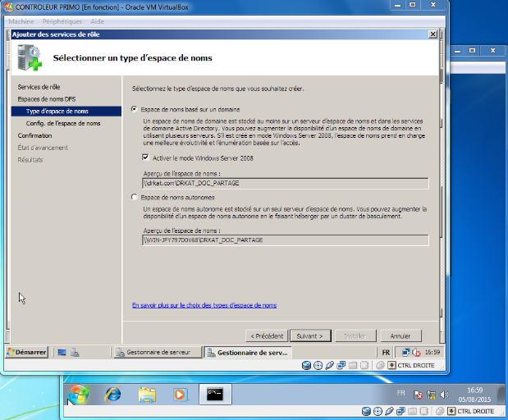Click the WIN-JFY797D0V68 namespace preview field
The image size is (508, 420).
[x=285, y=240]
